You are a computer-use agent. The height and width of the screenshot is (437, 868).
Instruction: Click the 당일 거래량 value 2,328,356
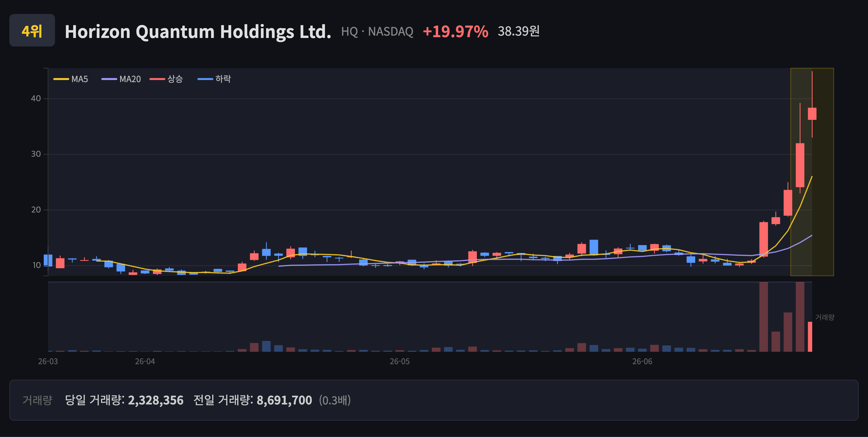tap(156, 400)
